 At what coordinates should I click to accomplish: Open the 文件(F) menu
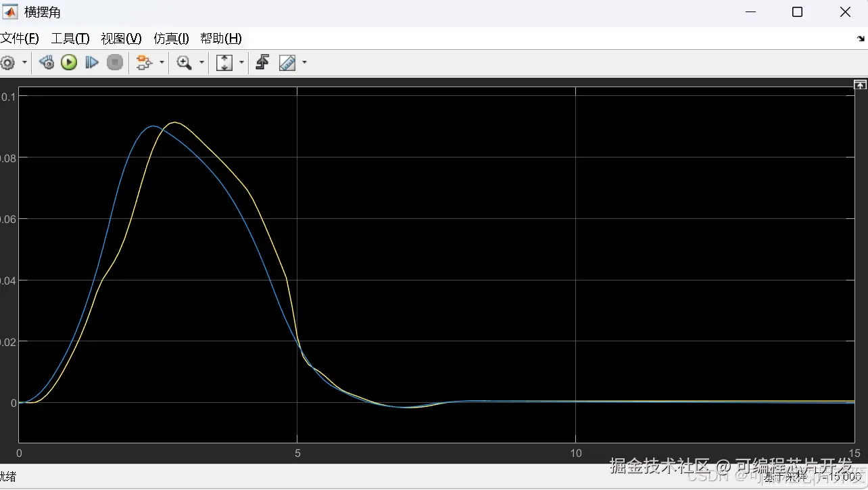pos(20,39)
